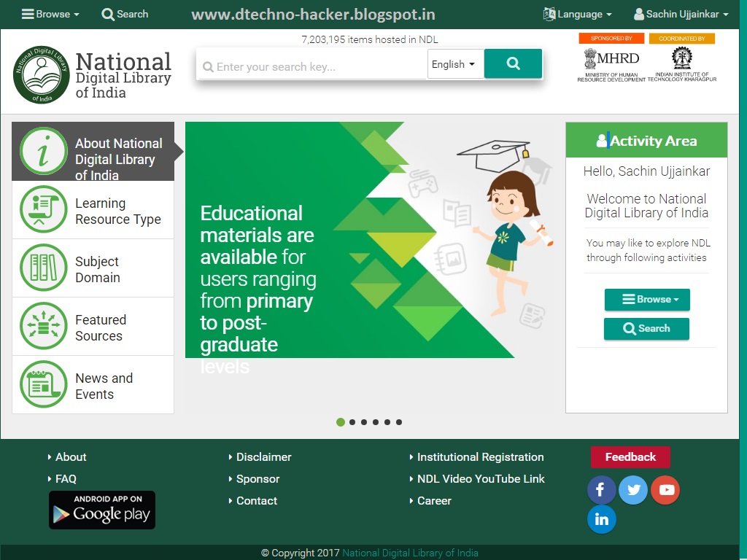Open the YouTube channel icon

pos(665,490)
